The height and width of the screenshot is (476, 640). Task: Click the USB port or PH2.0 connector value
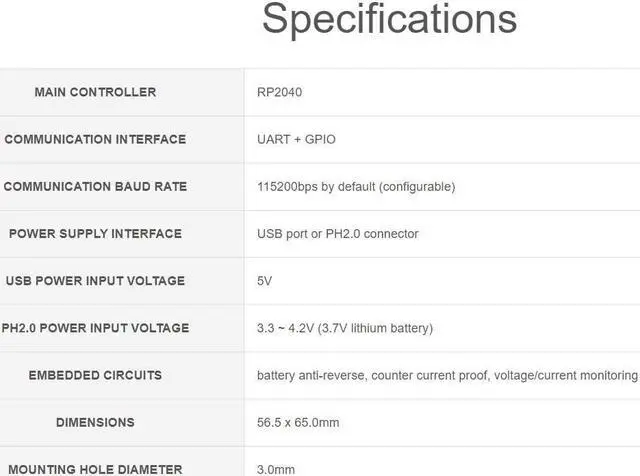(337, 233)
